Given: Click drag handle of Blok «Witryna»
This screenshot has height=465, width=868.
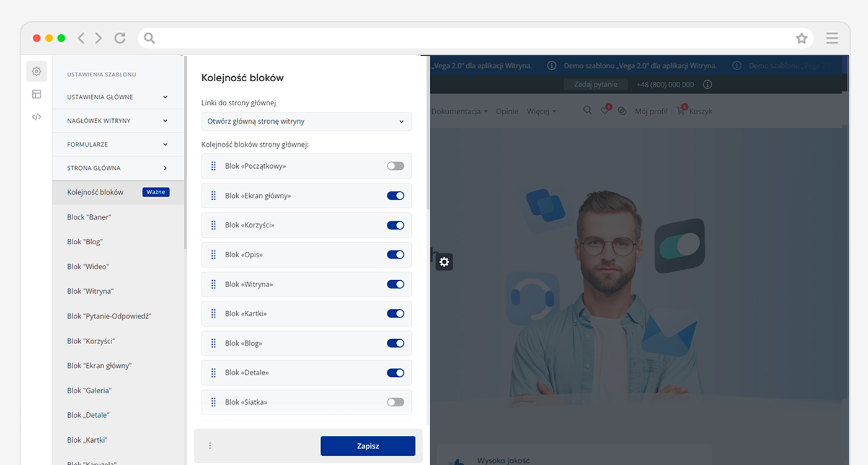Looking at the screenshot, I should [213, 284].
